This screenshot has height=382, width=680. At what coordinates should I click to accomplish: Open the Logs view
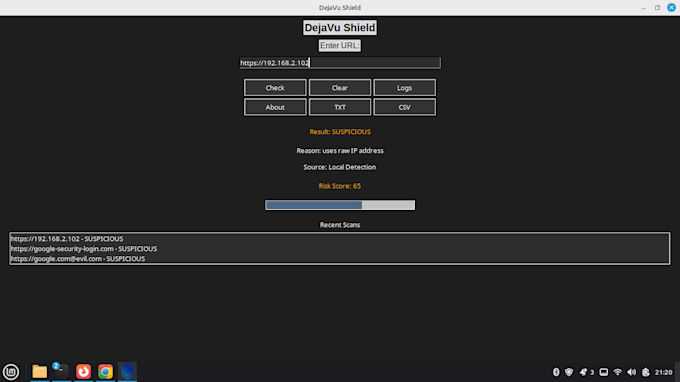[404, 88]
